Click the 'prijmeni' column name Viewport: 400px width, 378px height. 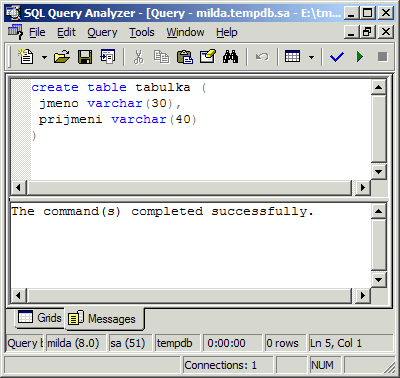point(70,120)
